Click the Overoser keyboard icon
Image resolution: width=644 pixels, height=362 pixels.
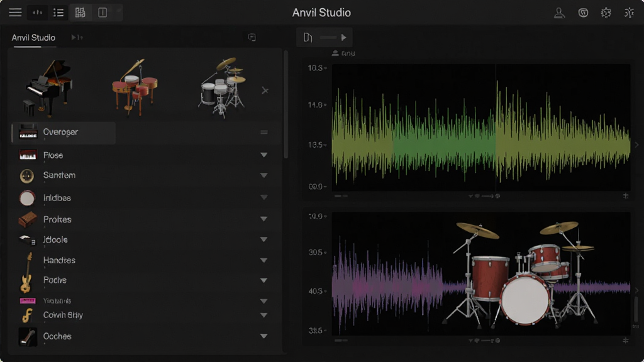[28, 132]
